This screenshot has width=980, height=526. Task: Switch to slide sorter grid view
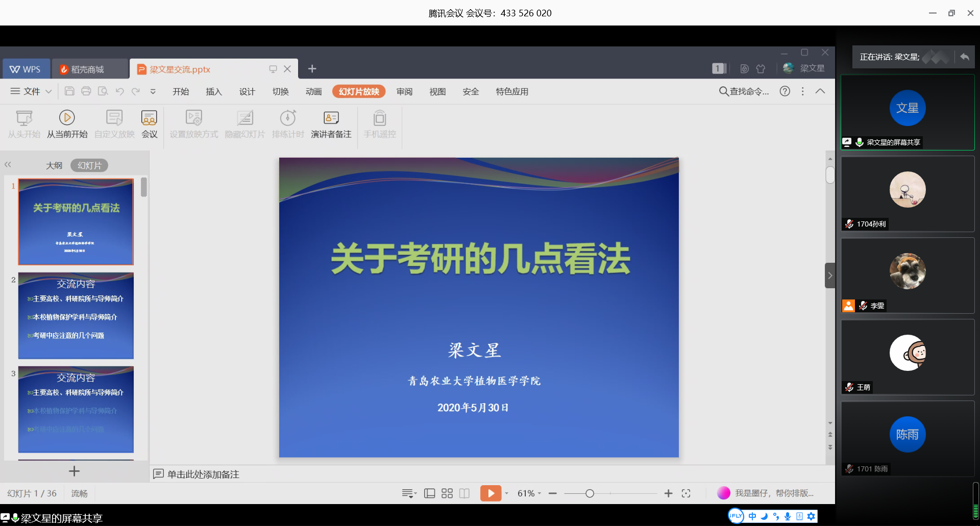[x=447, y=493]
